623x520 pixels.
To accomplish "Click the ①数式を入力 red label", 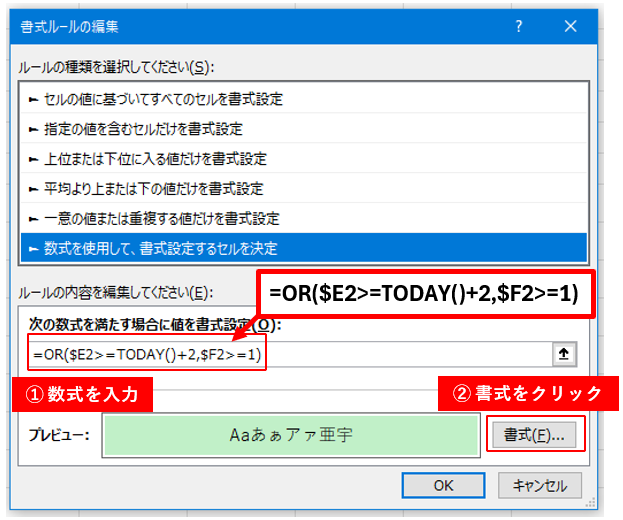I will click(x=83, y=395).
